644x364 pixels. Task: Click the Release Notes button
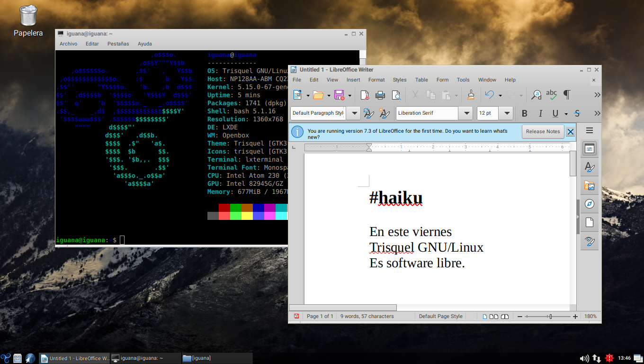point(543,132)
